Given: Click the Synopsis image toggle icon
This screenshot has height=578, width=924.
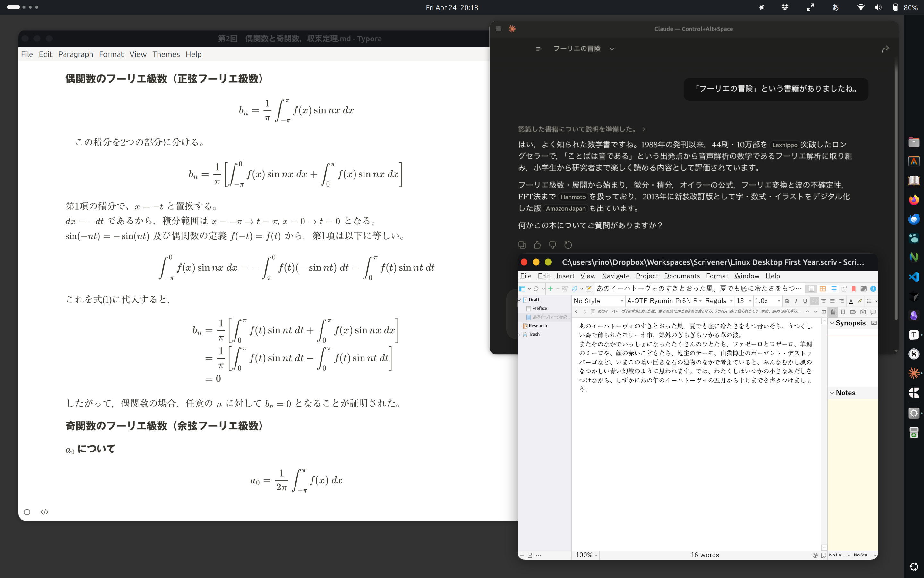Looking at the screenshot, I should [x=874, y=323].
